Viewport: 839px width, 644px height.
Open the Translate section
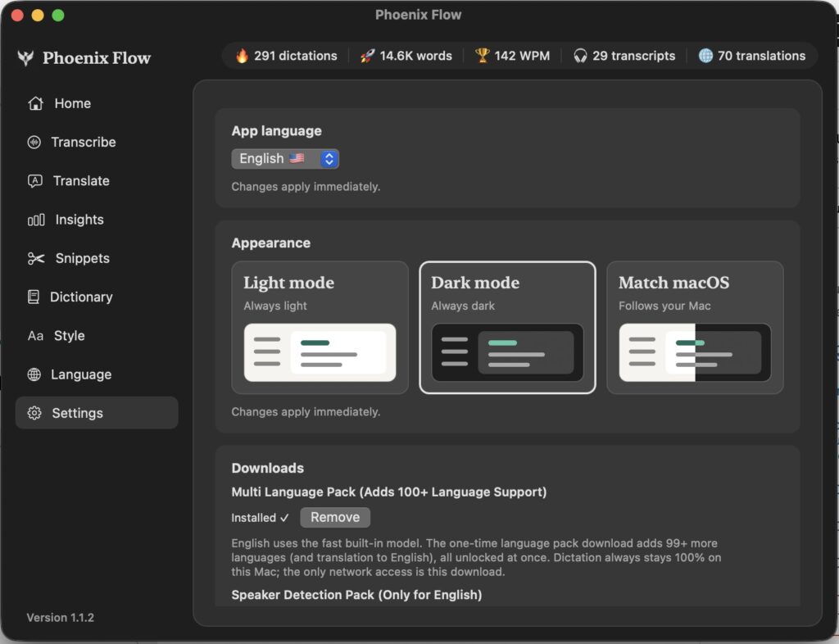click(97, 181)
